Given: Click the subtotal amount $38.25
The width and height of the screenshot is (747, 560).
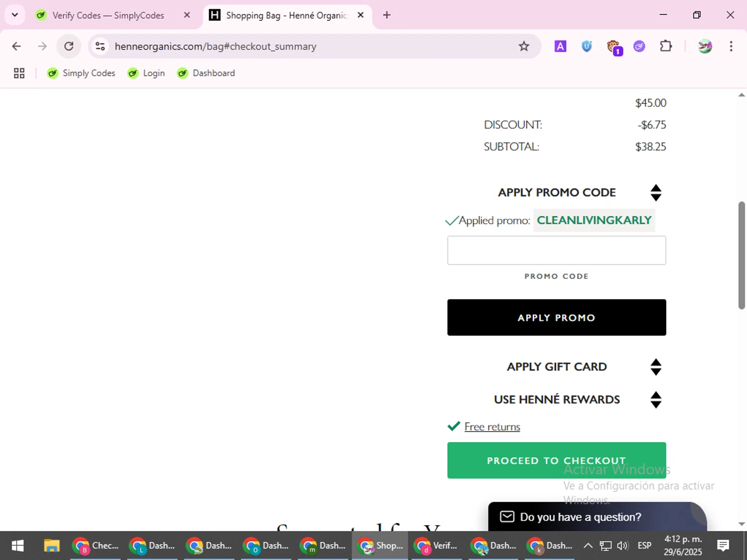Looking at the screenshot, I should click(650, 146).
